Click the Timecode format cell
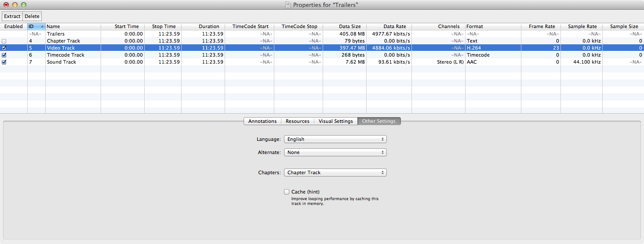This screenshot has height=244, width=644. (x=478, y=55)
